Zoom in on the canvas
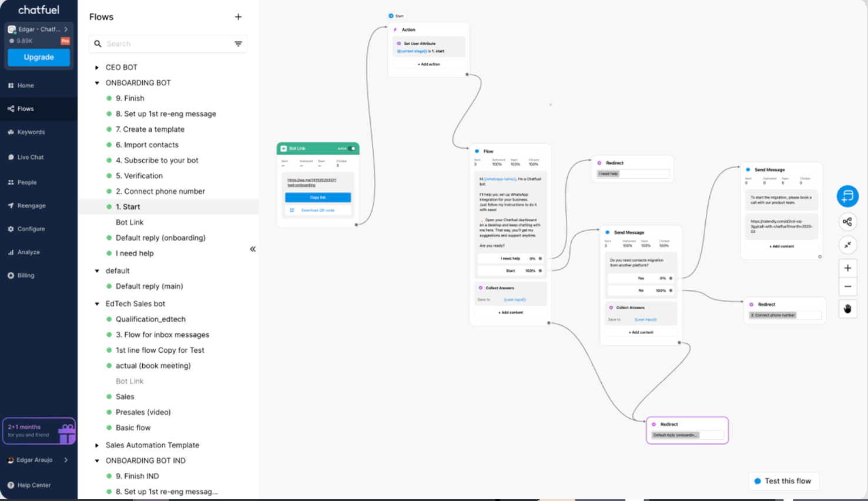 (847, 268)
